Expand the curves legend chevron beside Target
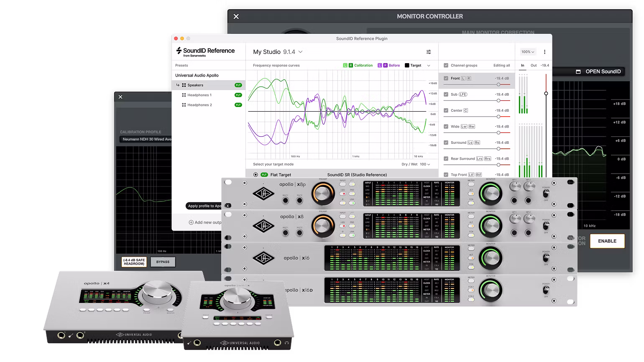The height and width of the screenshot is (362, 644). click(x=429, y=65)
